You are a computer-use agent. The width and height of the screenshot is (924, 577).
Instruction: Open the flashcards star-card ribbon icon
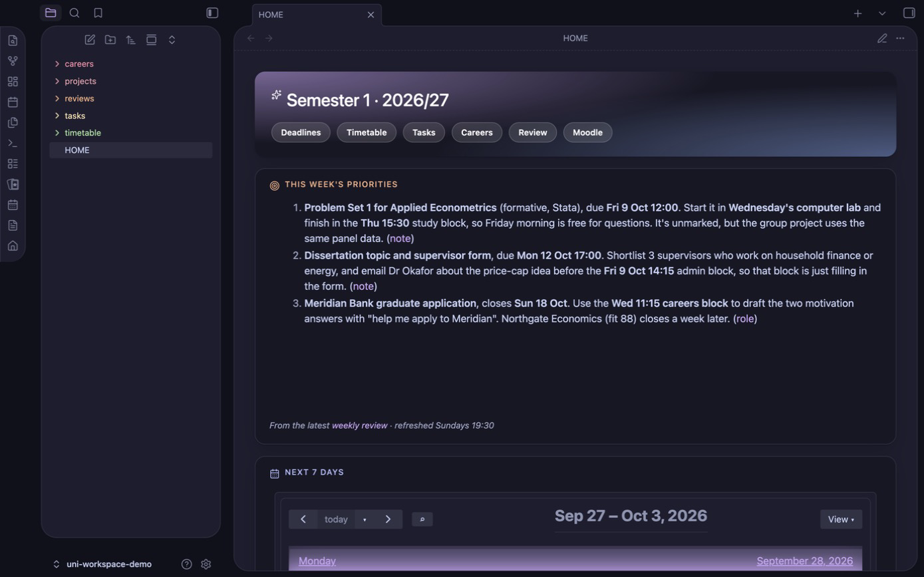tap(13, 184)
